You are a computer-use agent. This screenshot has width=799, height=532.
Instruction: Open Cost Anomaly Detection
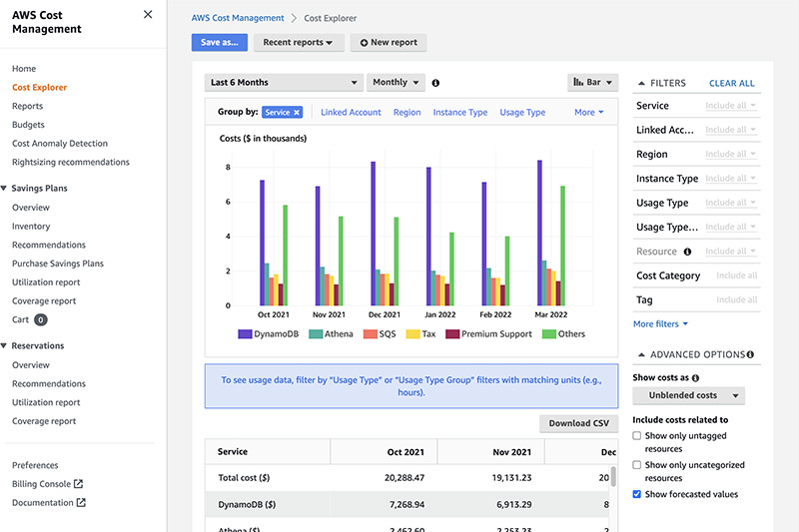(60, 144)
